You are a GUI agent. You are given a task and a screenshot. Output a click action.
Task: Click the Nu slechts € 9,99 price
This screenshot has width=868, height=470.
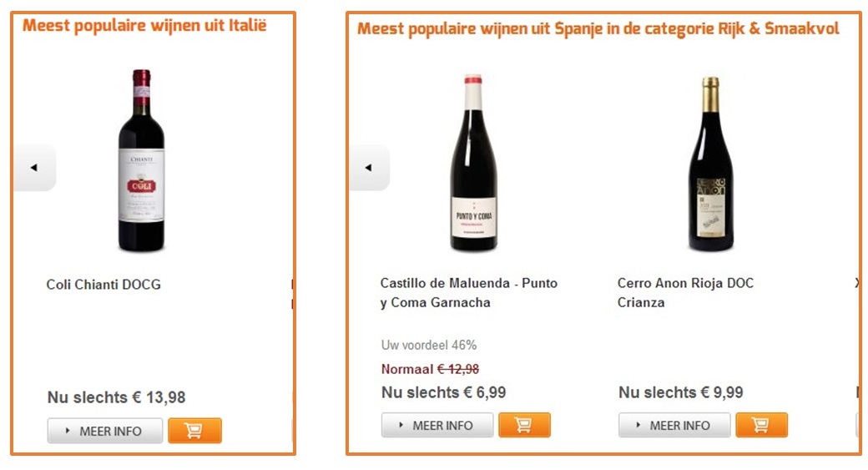(x=680, y=392)
